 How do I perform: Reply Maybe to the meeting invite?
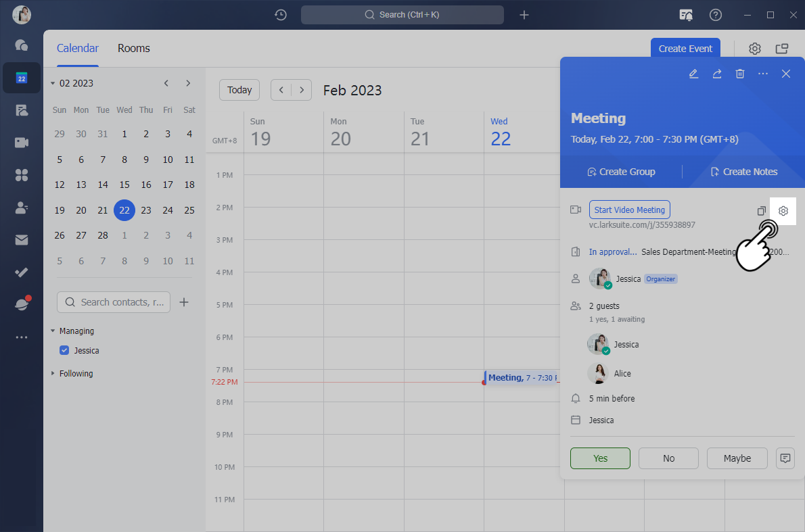(x=737, y=458)
